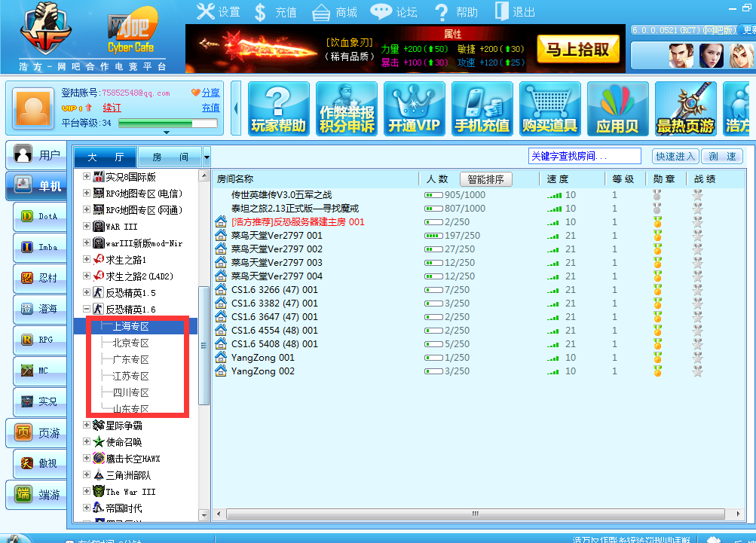Open the 论坛 forum menu
Screen dimensions: 756x543
click(393, 12)
